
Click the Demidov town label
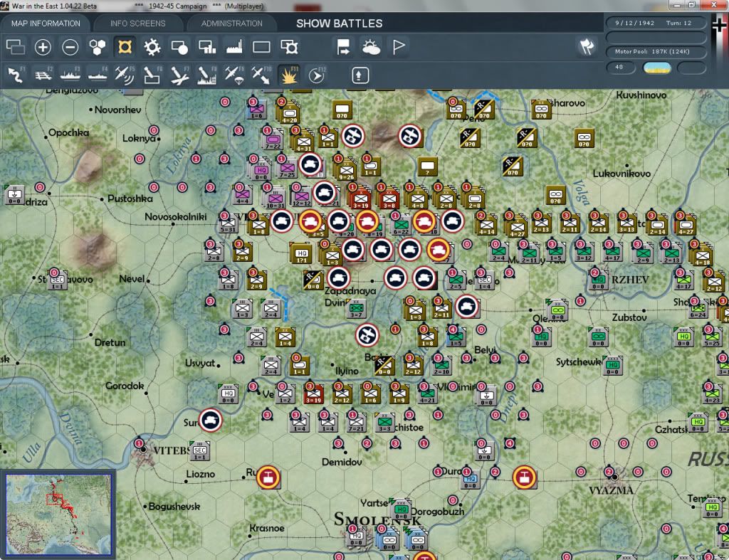(342, 462)
